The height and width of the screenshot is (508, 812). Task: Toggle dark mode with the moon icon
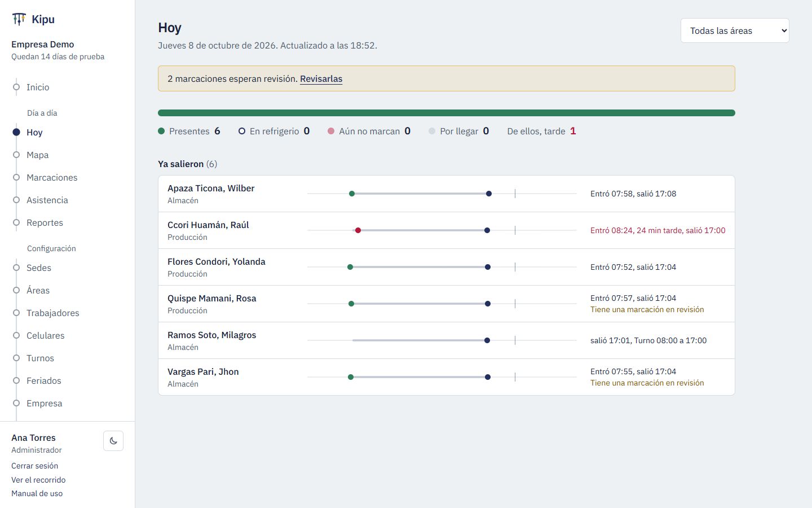(113, 441)
